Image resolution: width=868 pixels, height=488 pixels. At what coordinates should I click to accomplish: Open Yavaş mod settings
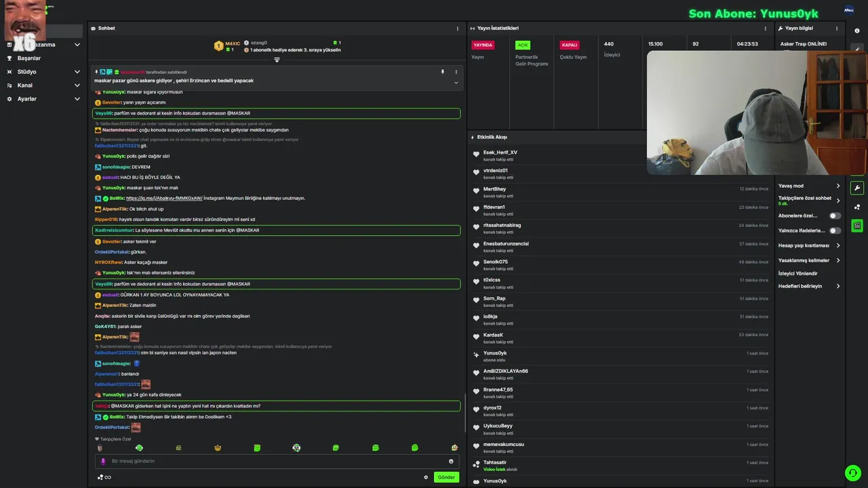coord(809,186)
